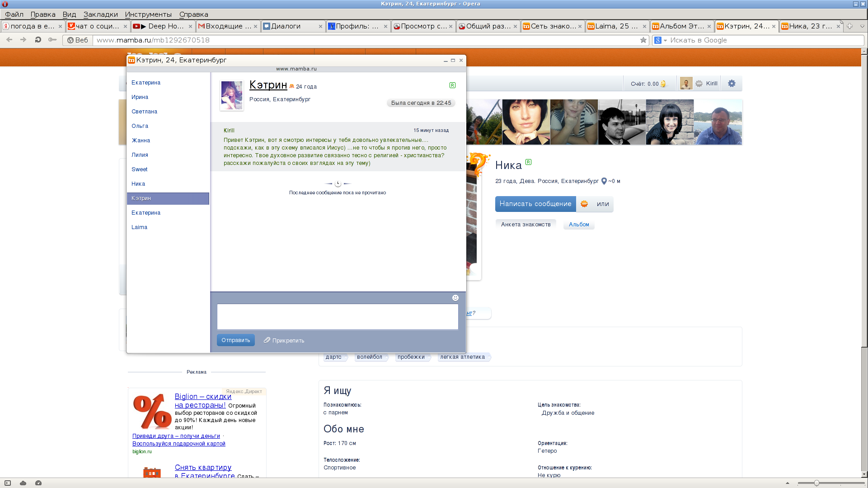Click inside the chat message text box
The height and width of the screenshot is (488, 868).
(338, 317)
